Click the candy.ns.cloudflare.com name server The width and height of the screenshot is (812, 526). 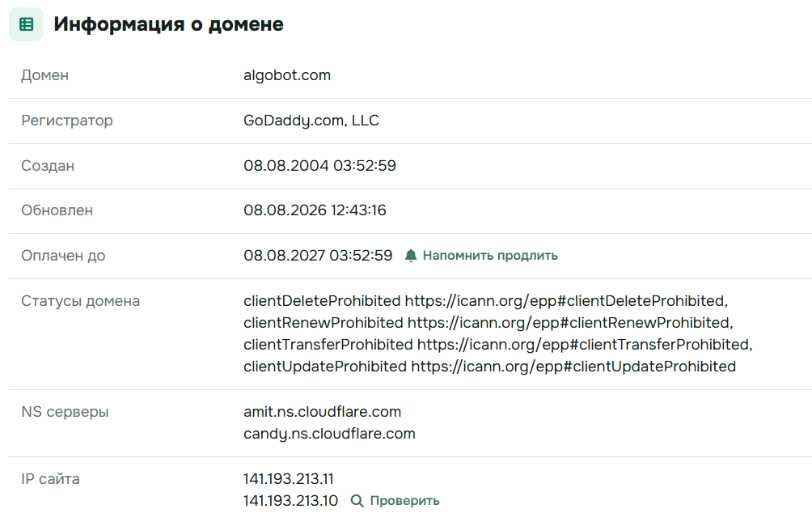(x=329, y=434)
